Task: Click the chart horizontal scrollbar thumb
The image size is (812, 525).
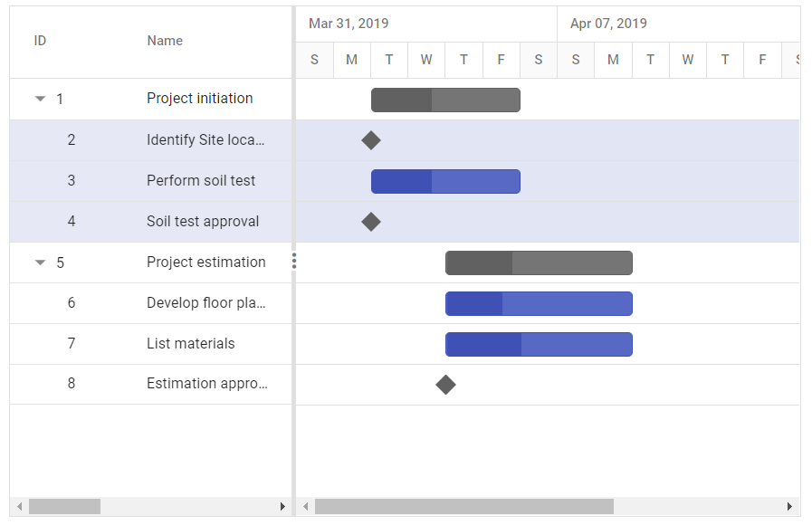Action: (x=464, y=506)
